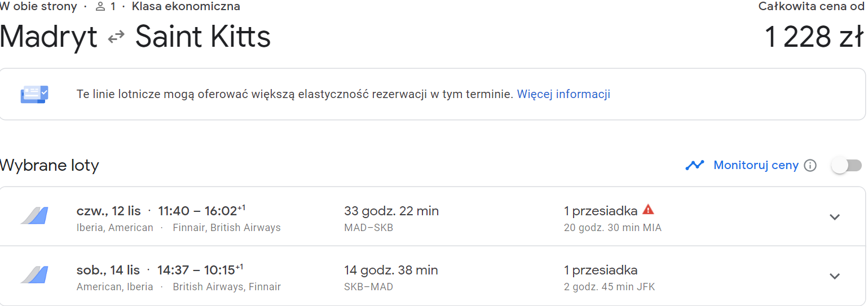Click the passenger count person icon
868x306 pixels.
[x=100, y=7]
